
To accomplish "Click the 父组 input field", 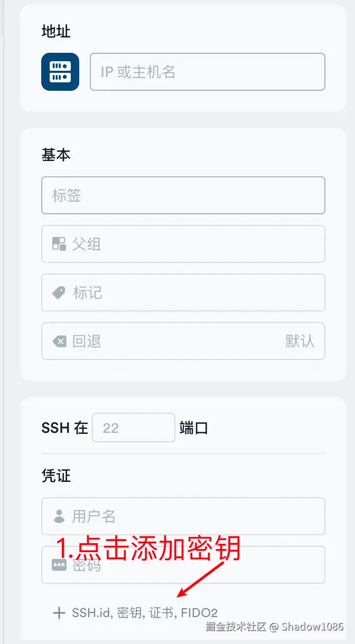I will tap(183, 244).
